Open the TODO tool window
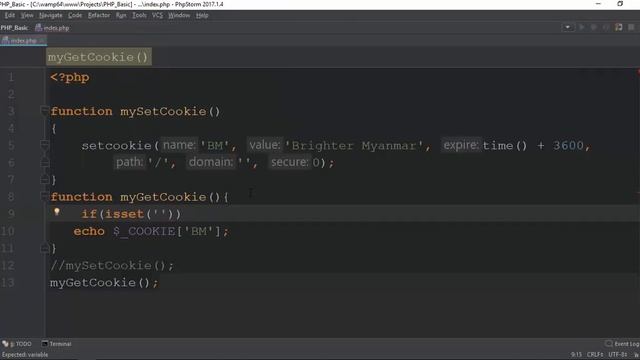The height and width of the screenshot is (360, 640). (17, 344)
